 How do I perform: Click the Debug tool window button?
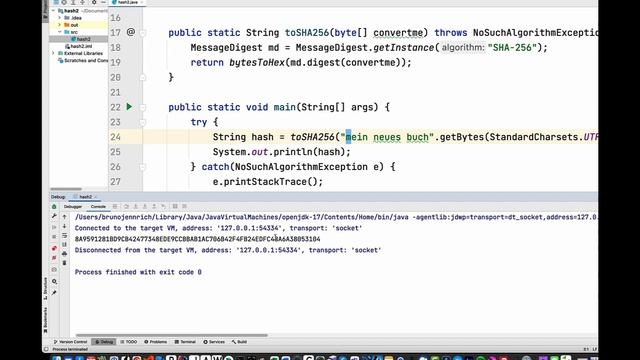click(104, 342)
